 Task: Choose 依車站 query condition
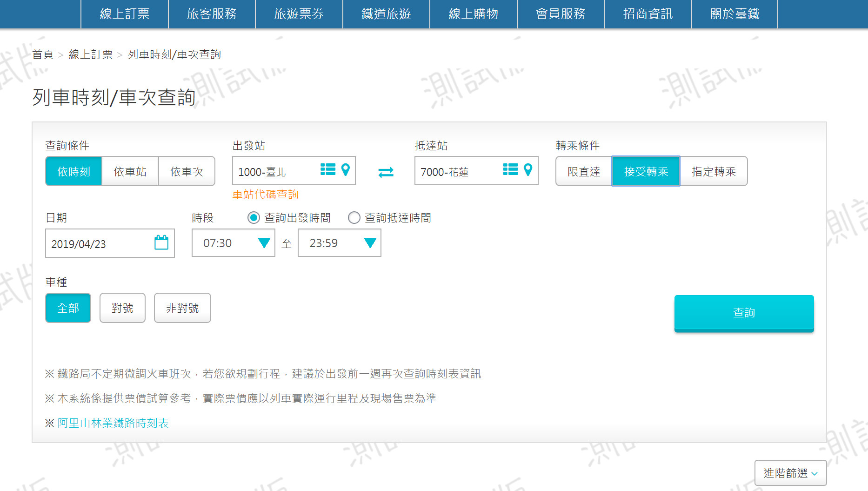click(x=130, y=171)
